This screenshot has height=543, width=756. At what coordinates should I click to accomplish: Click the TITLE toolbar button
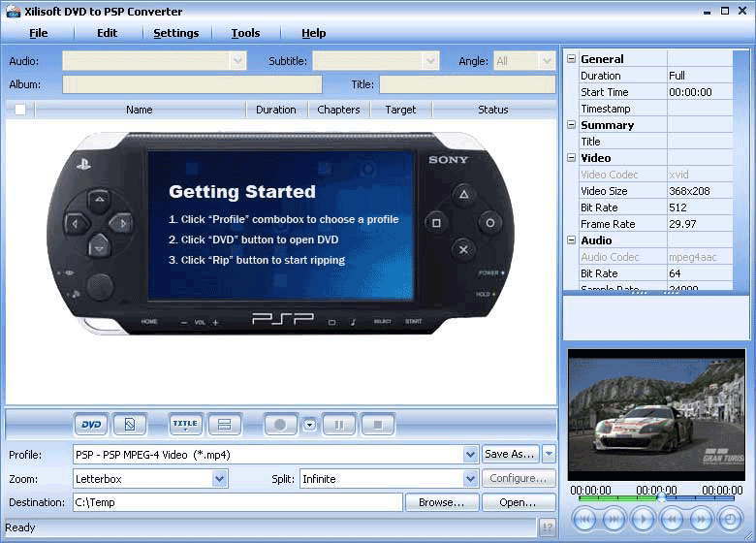coord(184,424)
